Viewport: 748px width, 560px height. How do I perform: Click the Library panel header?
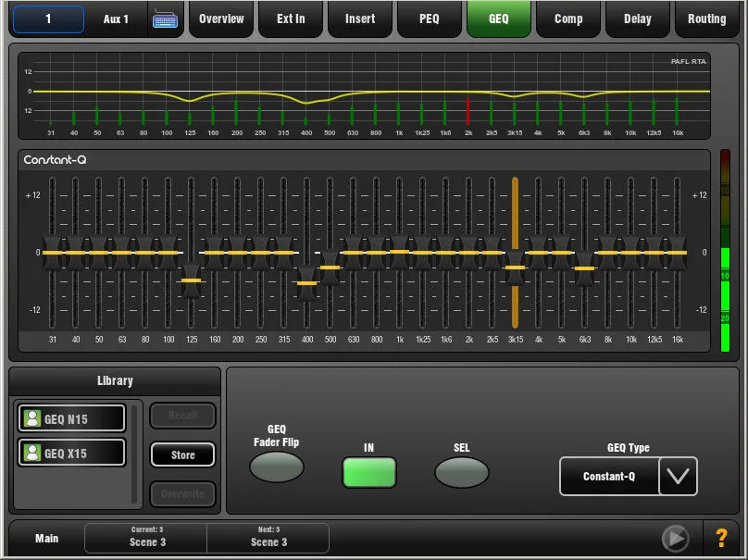(x=115, y=380)
